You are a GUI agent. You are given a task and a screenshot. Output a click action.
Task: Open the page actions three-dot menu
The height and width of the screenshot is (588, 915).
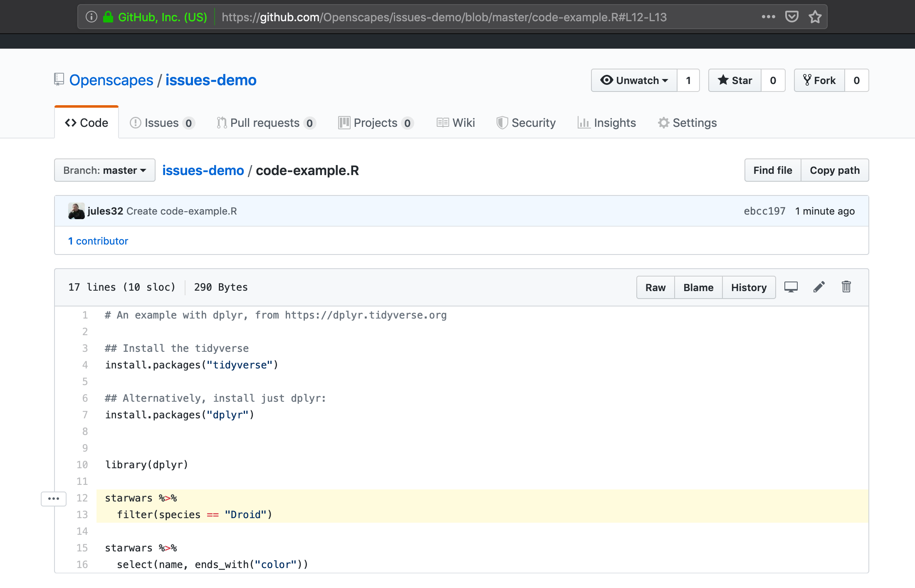[x=768, y=17]
